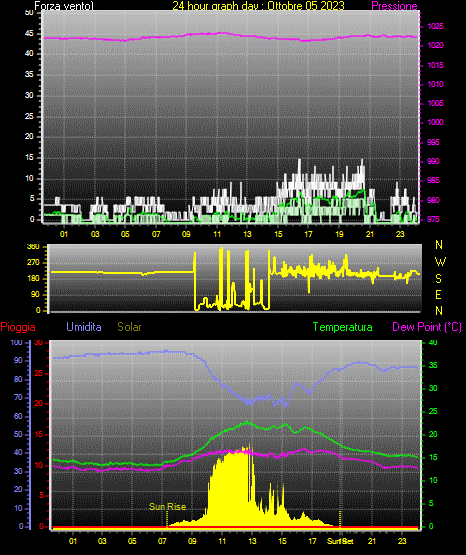Click the 40 temperature axis value
Viewport: 466px width, 555px height.
pyautogui.click(x=433, y=342)
